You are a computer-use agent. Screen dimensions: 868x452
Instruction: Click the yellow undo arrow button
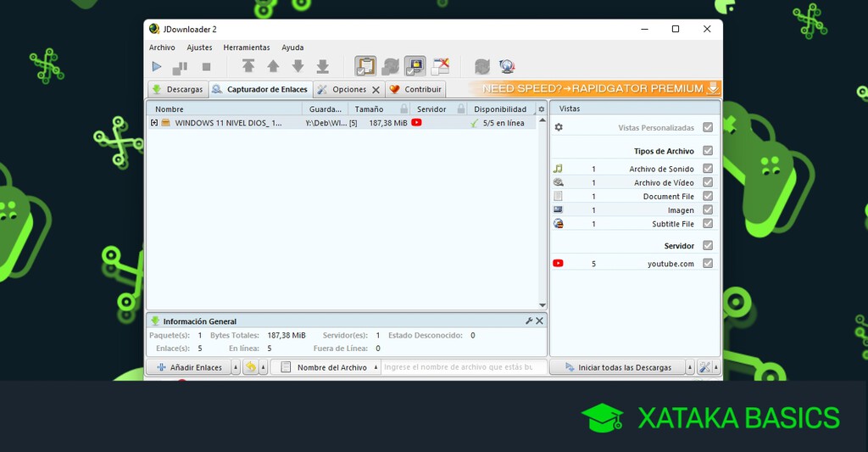[251, 367]
